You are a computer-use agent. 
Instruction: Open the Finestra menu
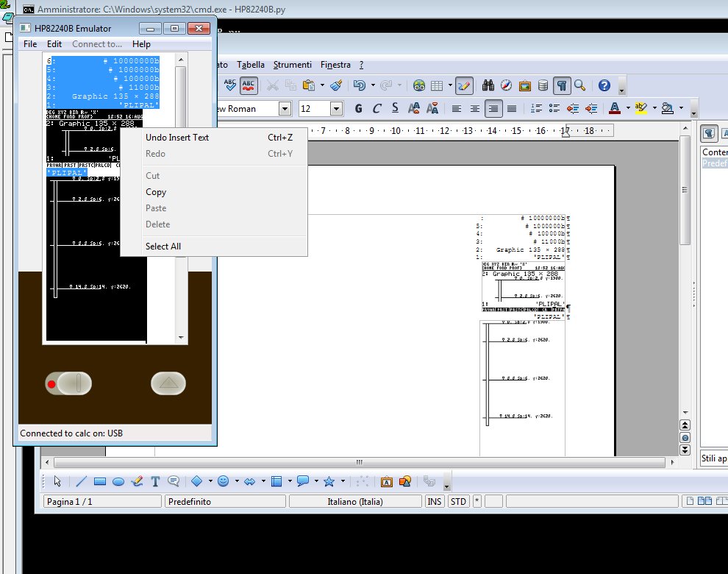[335, 65]
